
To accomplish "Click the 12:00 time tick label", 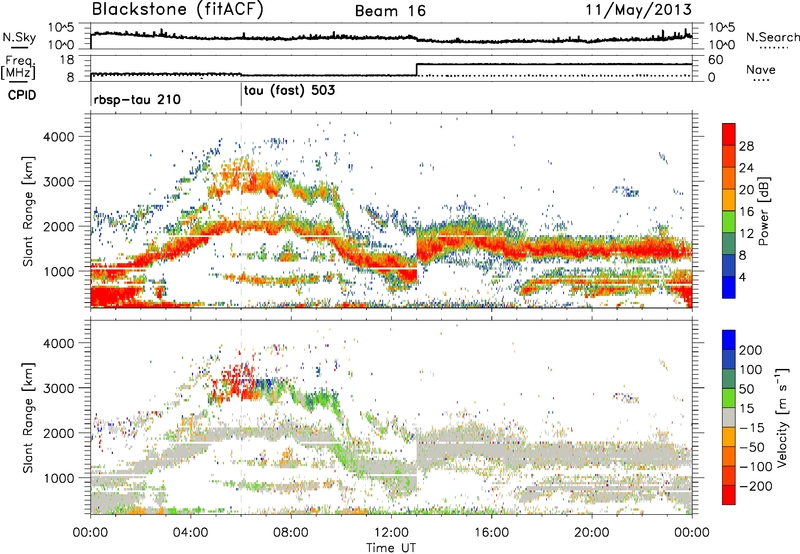I will click(x=391, y=533).
